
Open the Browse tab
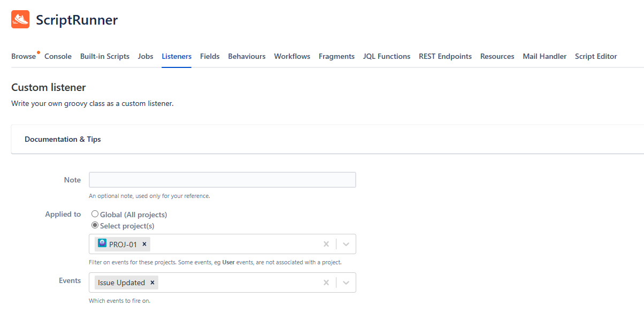click(x=24, y=56)
